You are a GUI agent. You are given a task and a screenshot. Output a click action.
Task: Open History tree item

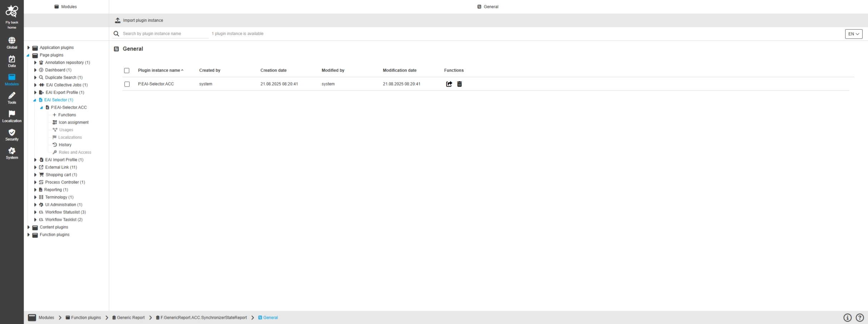point(62,145)
